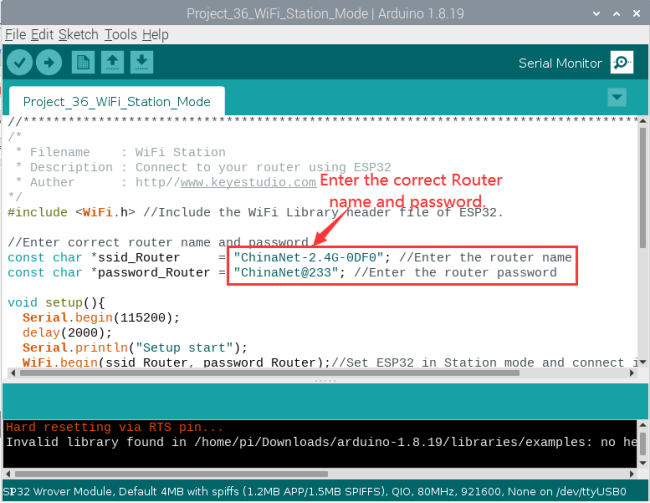Open a sketch with up-arrow icon
Viewport: 650px width, 503px height.
coord(112,63)
